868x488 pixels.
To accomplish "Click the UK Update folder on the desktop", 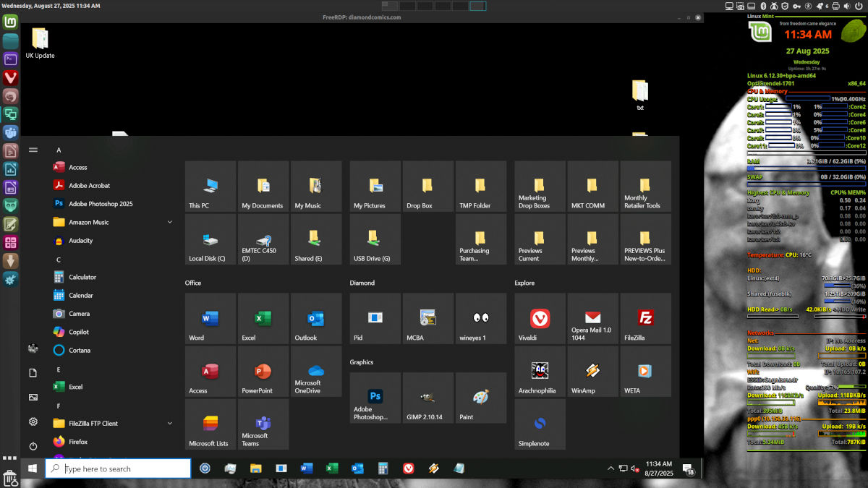I will 40,43.
